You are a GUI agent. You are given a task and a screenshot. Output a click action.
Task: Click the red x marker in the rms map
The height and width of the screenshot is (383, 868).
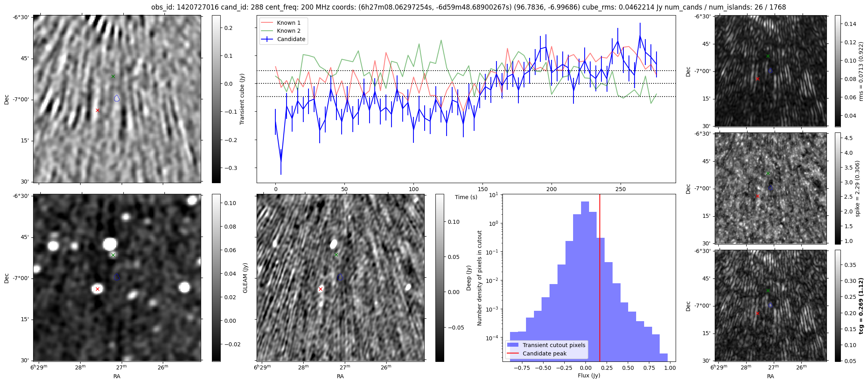point(757,79)
